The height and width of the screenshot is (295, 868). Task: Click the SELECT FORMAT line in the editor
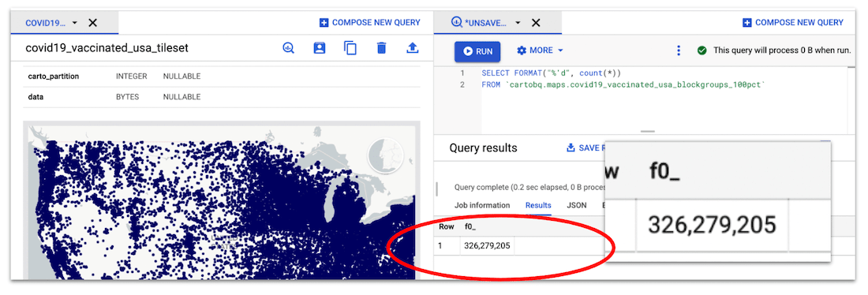pyautogui.click(x=552, y=73)
